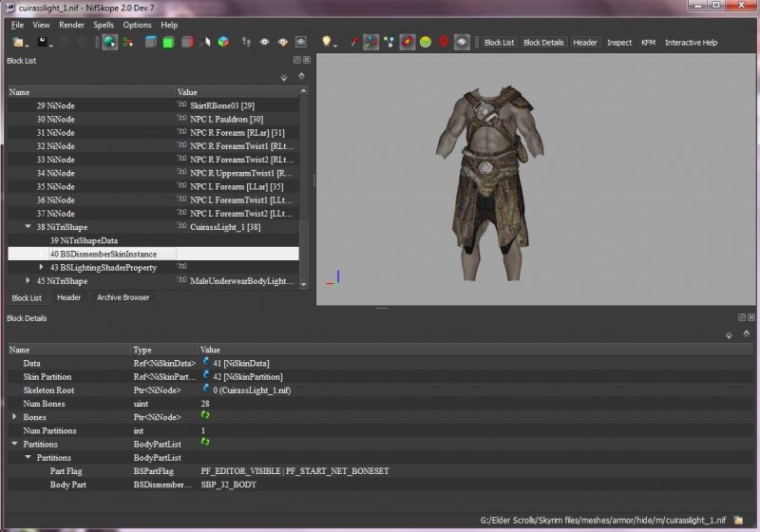760x532 pixels.
Task: Switch to side view red-edged cube icon
Action: pyautogui.click(x=187, y=42)
